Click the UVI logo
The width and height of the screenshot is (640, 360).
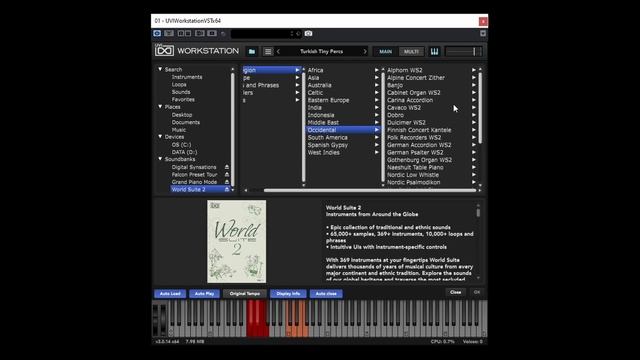(164, 50)
